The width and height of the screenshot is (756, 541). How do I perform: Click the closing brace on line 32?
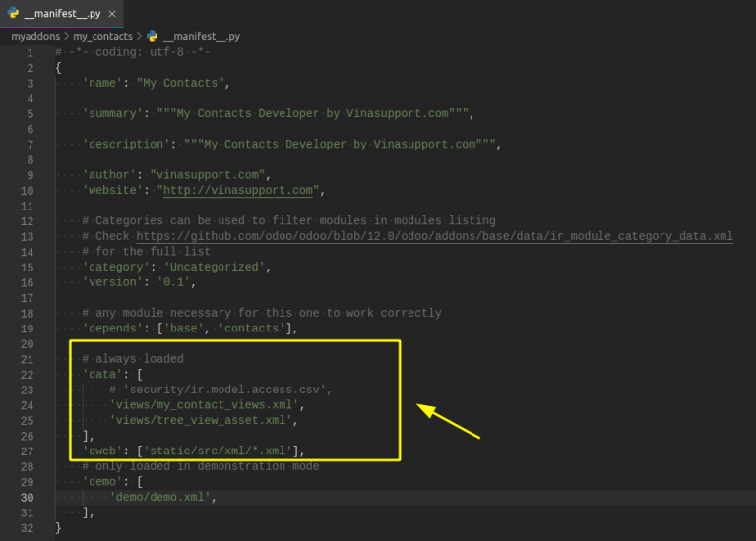pyautogui.click(x=58, y=528)
